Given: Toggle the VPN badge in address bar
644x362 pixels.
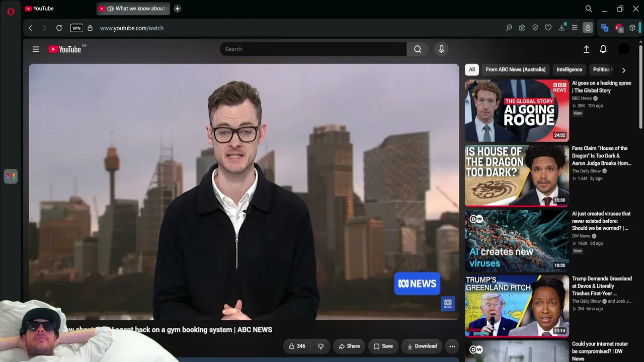Looking at the screenshot, I should (x=76, y=28).
